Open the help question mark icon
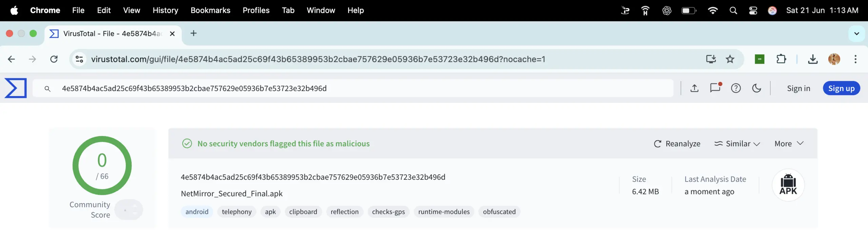Viewport: 868px width, 243px height. (736, 88)
